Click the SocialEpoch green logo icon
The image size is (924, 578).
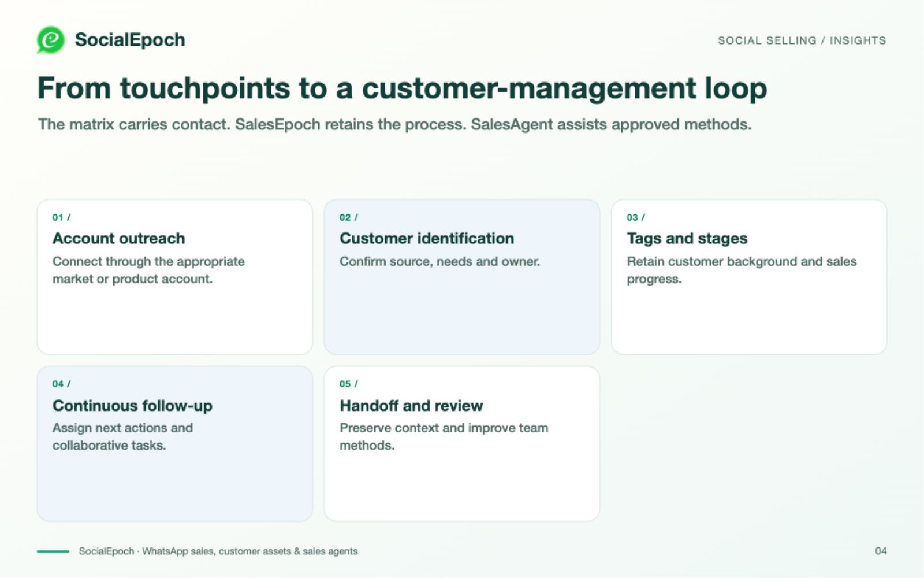click(x=51, y=40)
